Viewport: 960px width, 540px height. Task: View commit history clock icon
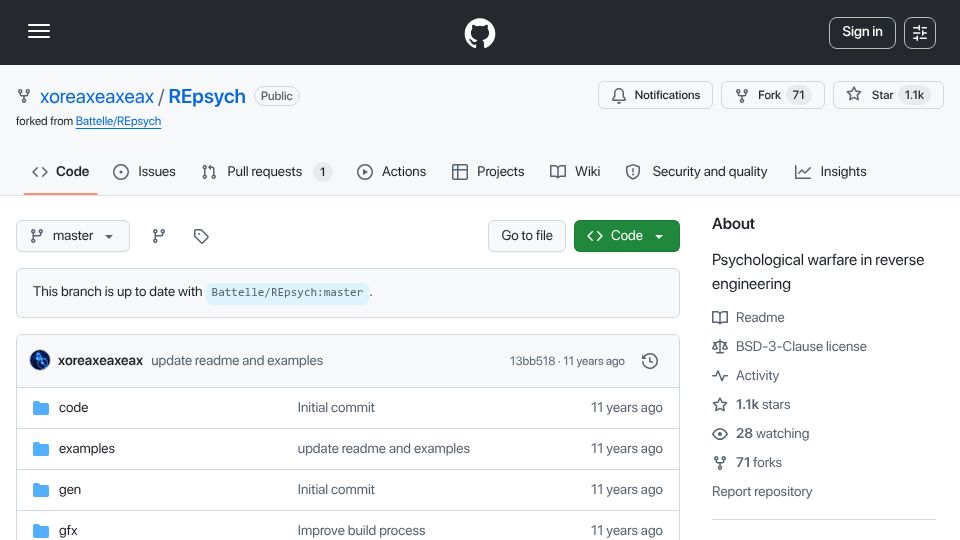coord(650,361)
